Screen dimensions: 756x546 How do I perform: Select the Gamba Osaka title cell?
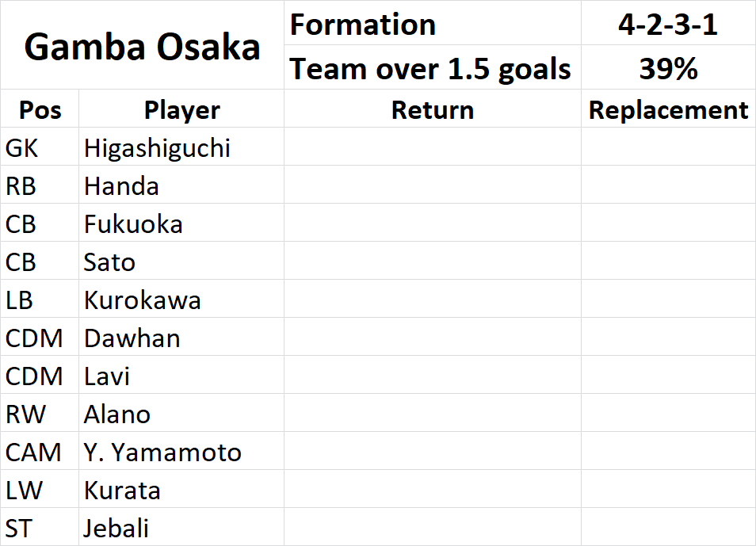(x=142, y=45)
